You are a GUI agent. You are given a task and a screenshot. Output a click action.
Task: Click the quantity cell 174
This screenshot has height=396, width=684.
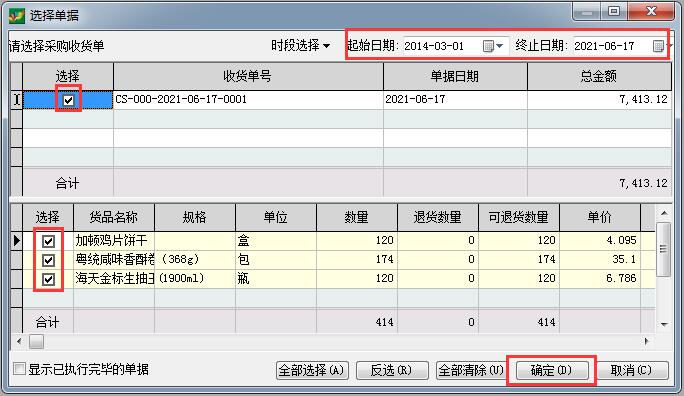pyautogui.click(x=357, y=259)
